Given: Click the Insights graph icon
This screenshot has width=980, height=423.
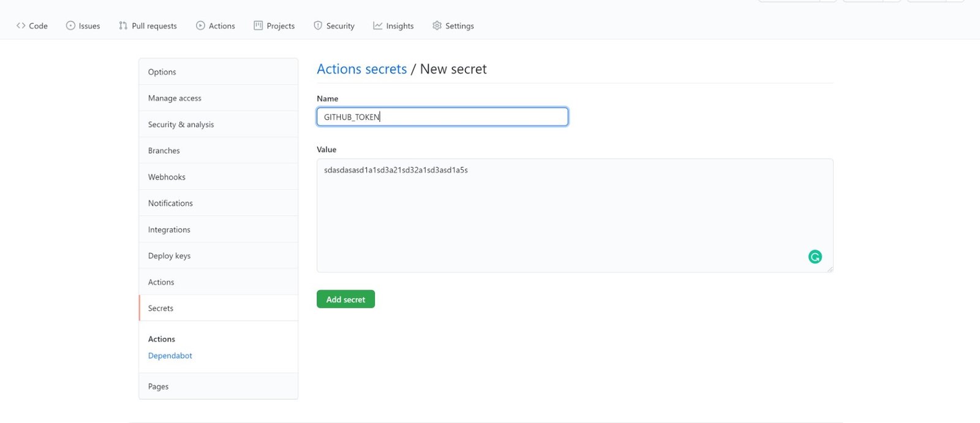Looking at the screenshot, I should tap(378, 26).
